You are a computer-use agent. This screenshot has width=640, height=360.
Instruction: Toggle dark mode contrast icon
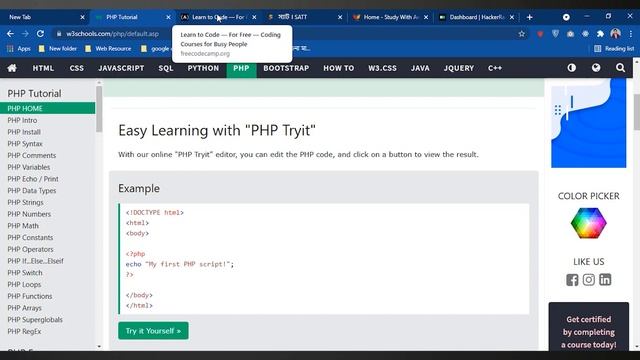point(571,68)
